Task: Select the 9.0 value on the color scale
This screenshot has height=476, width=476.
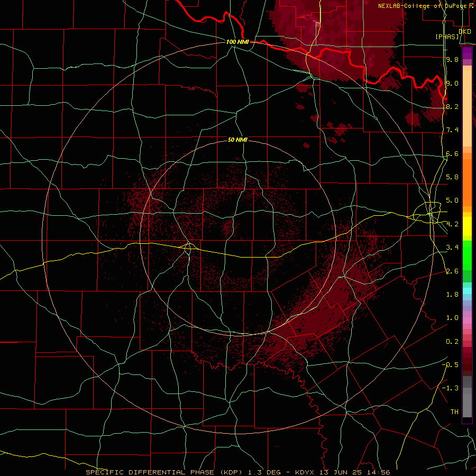Action: coord(452,83)
